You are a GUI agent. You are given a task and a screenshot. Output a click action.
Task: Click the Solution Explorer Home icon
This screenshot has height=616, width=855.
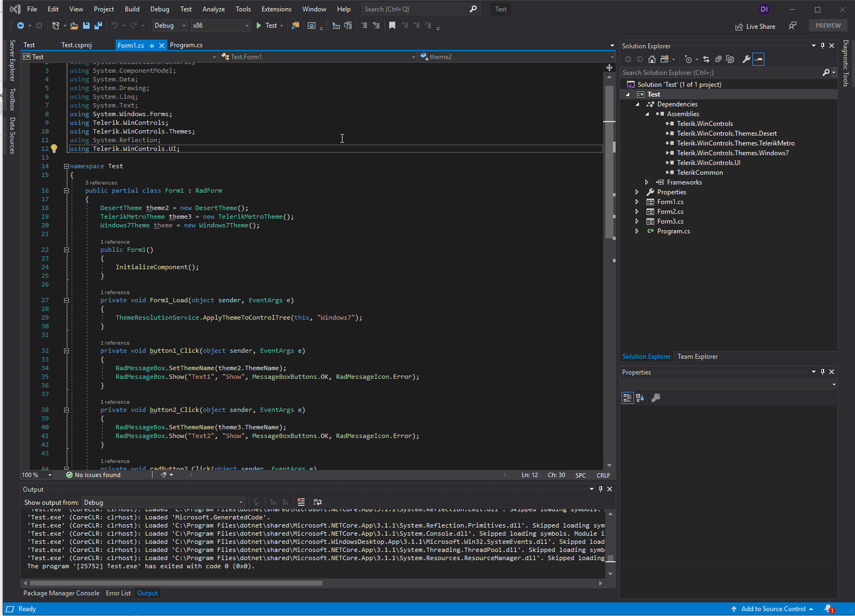click(x=652, y=59)
